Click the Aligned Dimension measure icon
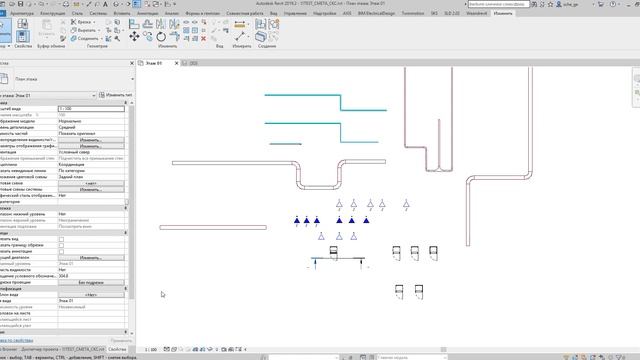The width and height of the screenshot is (640, 360). [240, 25]
